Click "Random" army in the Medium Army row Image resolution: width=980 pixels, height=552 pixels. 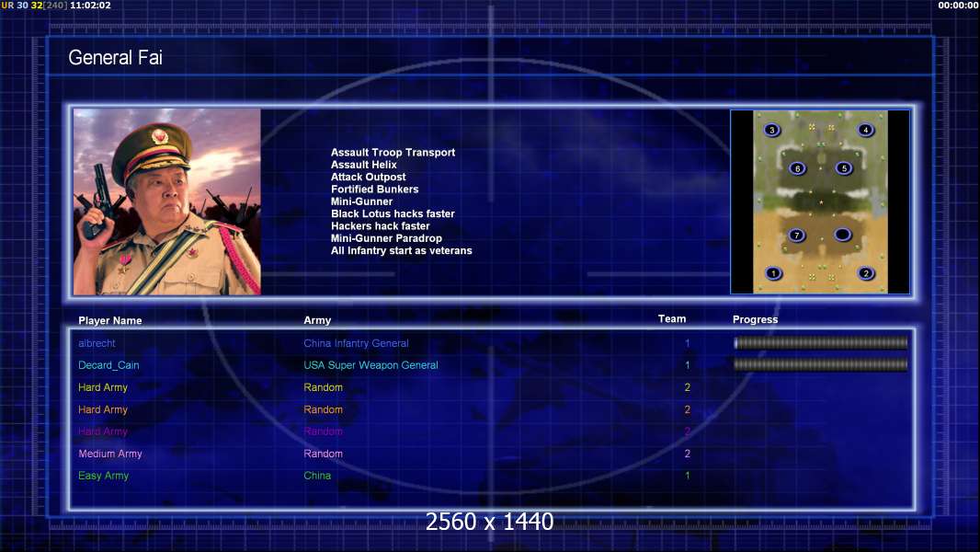pyautogui.click(x=323, y=454)
